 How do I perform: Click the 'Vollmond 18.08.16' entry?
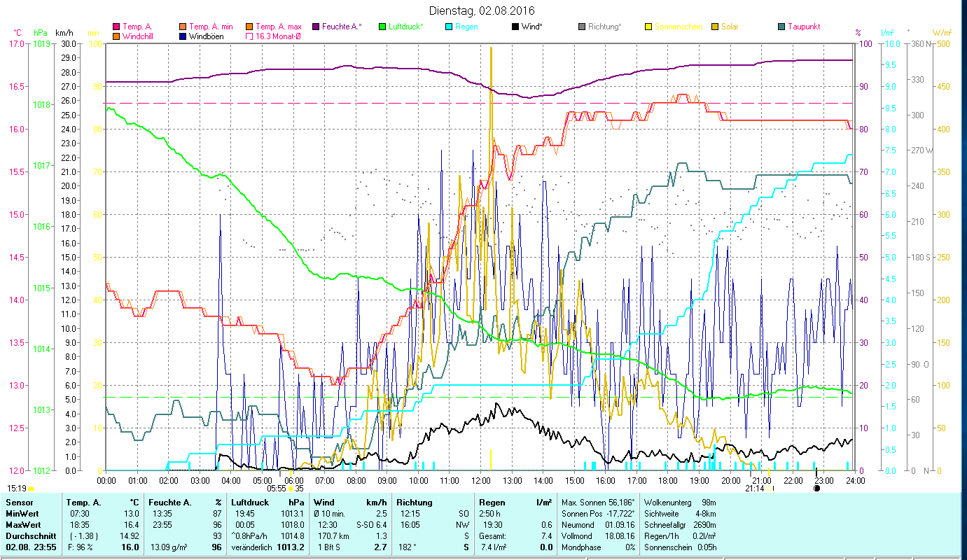[x=598, y=536]
